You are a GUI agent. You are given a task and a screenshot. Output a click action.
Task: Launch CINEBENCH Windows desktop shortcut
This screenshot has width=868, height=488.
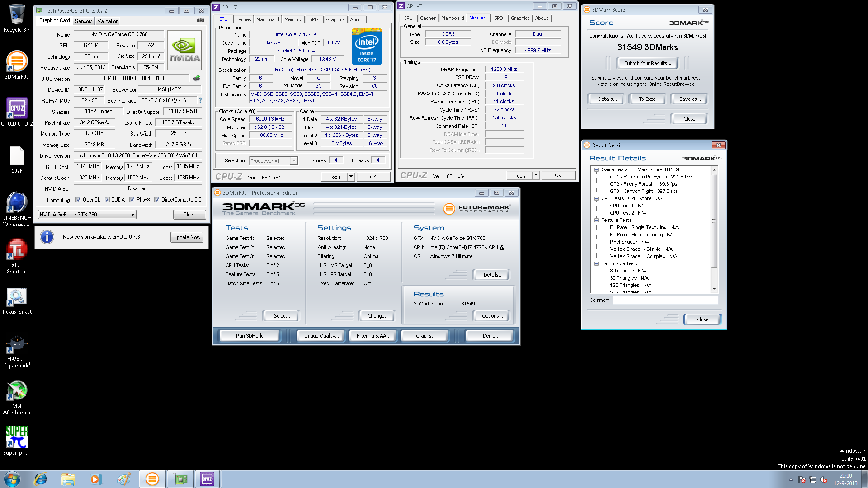click(17, 209)
